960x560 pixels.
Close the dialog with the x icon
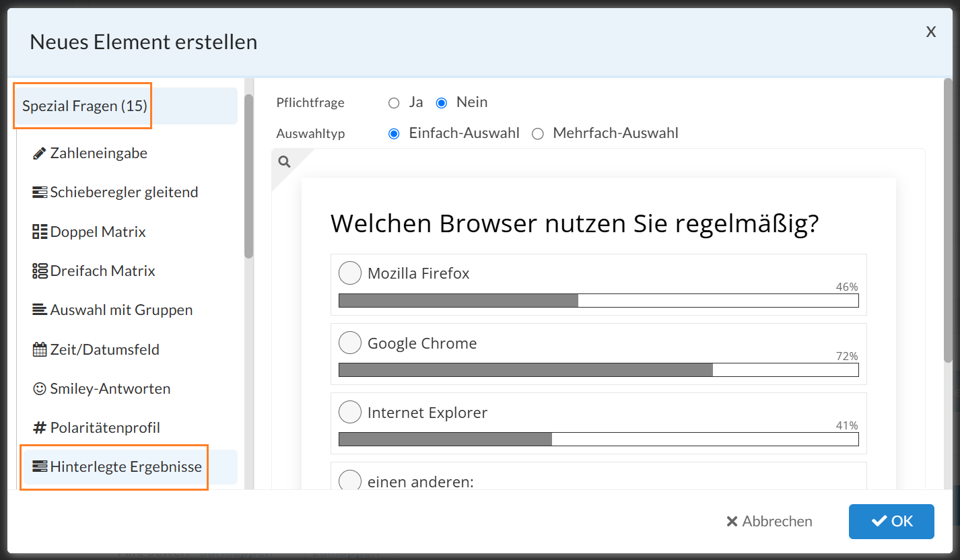[x=931, y=31]
